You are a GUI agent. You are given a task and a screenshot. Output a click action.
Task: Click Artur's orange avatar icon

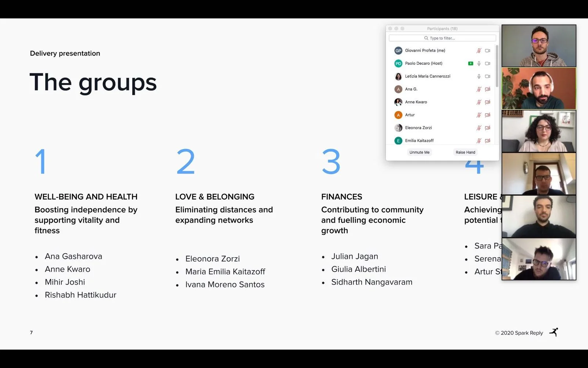(398, 115)
